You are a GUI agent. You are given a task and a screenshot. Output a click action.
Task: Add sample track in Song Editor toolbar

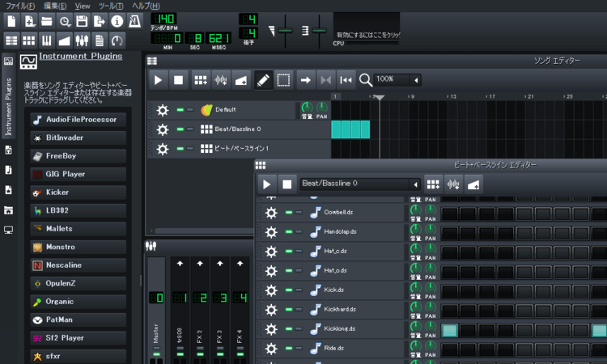[219, 79]
